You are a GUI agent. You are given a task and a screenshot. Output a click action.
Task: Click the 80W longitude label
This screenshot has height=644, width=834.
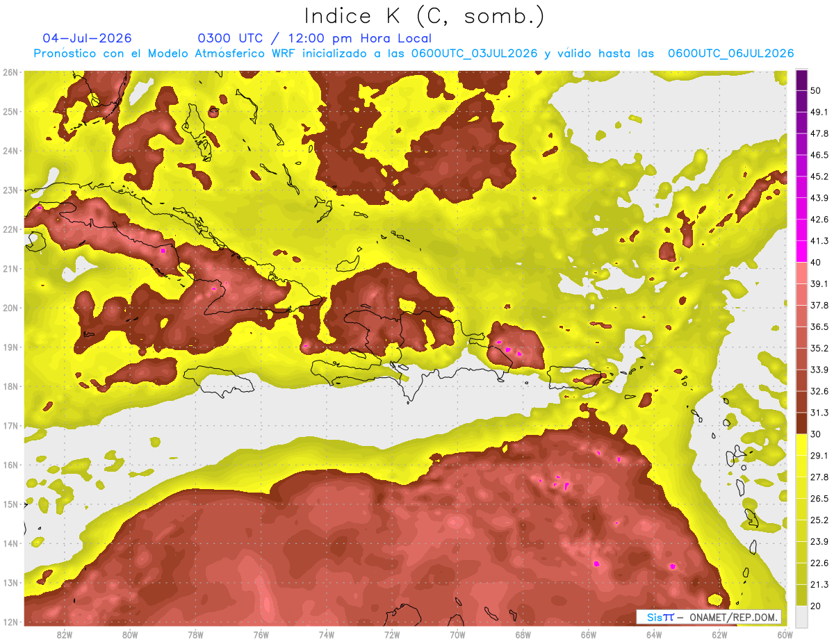[130, 634]
